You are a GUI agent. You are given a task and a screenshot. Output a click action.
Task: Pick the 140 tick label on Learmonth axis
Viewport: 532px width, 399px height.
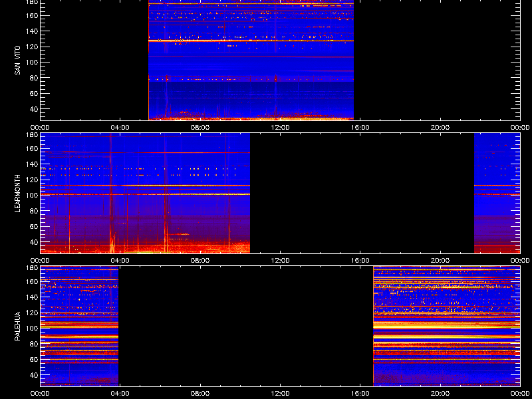point(33,164)
